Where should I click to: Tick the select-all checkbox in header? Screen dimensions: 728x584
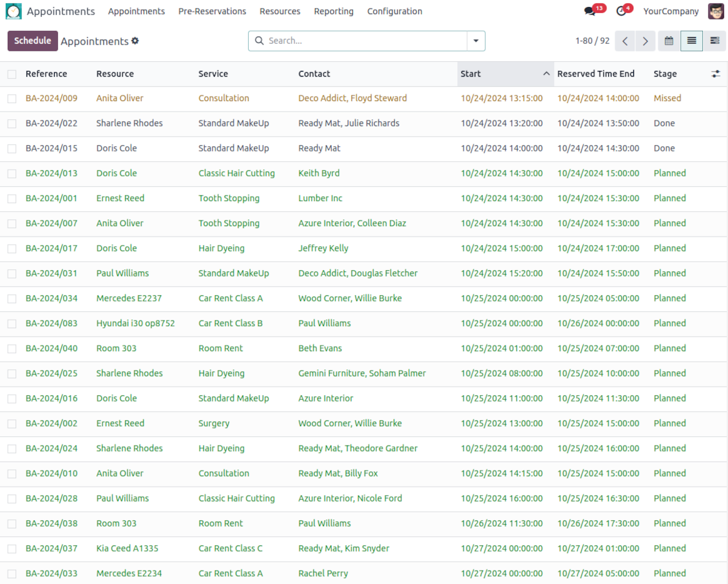click(12, 74)
